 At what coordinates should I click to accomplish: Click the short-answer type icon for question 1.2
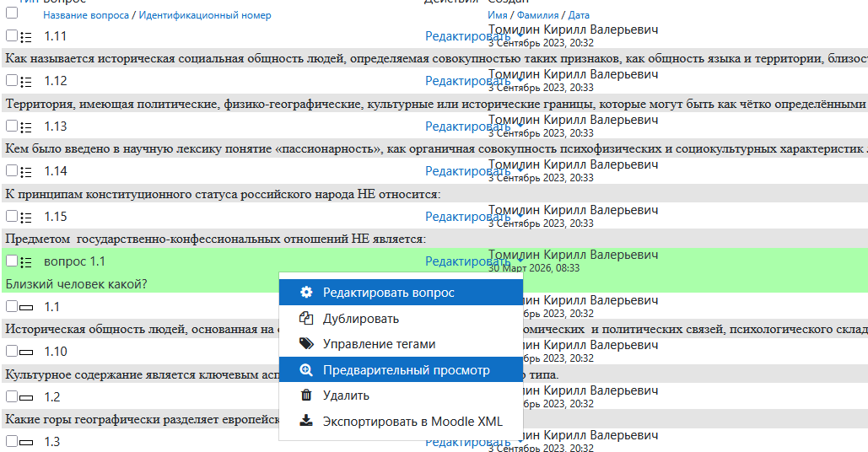tap(26, 397)
